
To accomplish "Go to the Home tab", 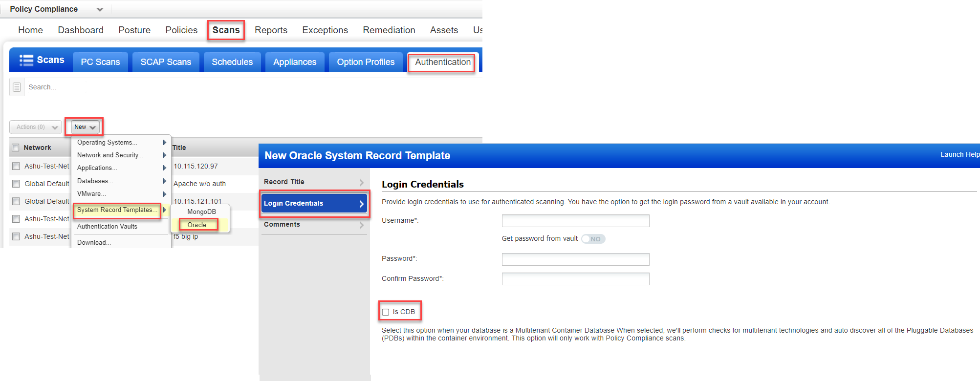I will tap(30, 30).
